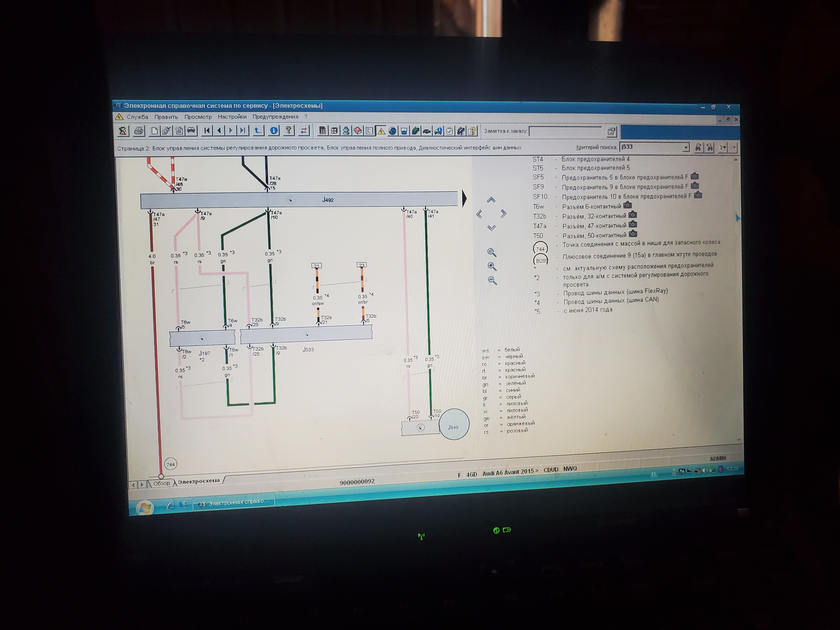This screenshot has width=840, height=630.
Task: Click the question mark help icon
Action: coord(289,131)
